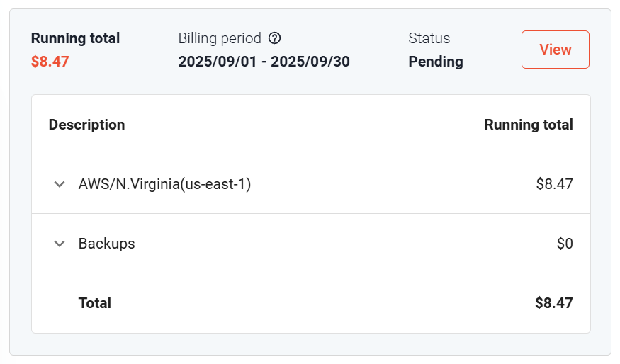620x364 pixels.
Task: Expand the AWS/N.Virginia row chevron
Action: click(60, 184)
